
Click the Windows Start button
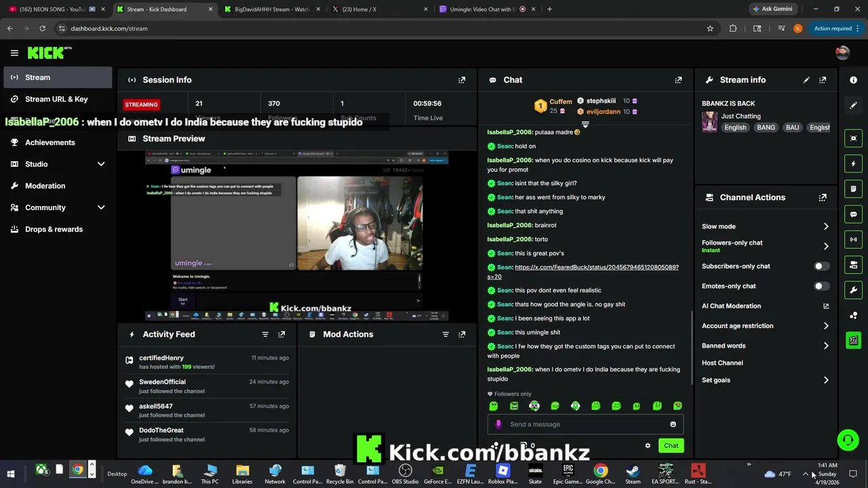coord(10,474)
